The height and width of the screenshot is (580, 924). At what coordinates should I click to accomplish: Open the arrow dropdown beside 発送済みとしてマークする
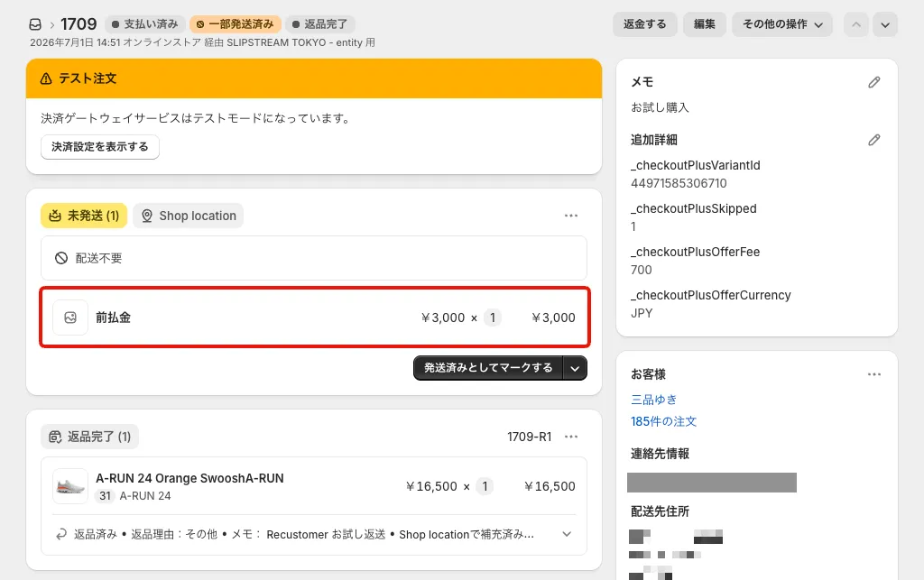pos(575,368)
